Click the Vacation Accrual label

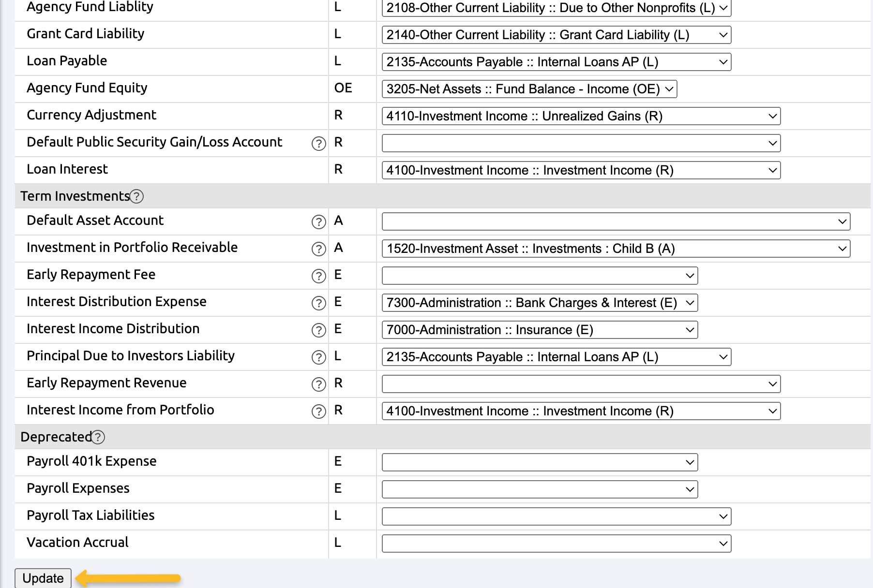tap(77, 543)
